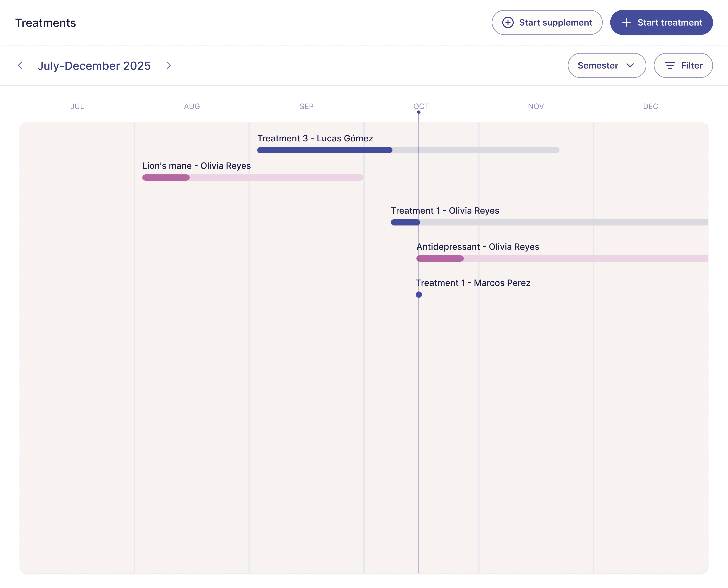728x588 pixels.
Task: Click the Lion's mane - Olivia Reyes progress bar
Action: pos(252,178)
